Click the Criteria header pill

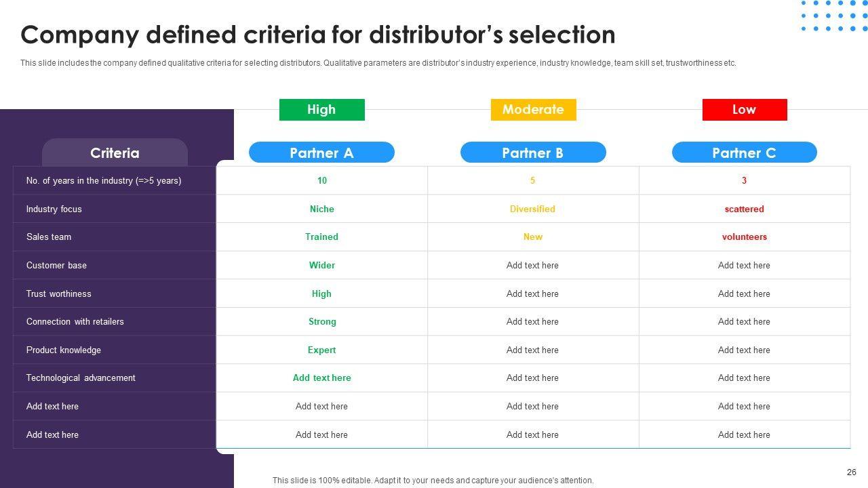[115, 153]
